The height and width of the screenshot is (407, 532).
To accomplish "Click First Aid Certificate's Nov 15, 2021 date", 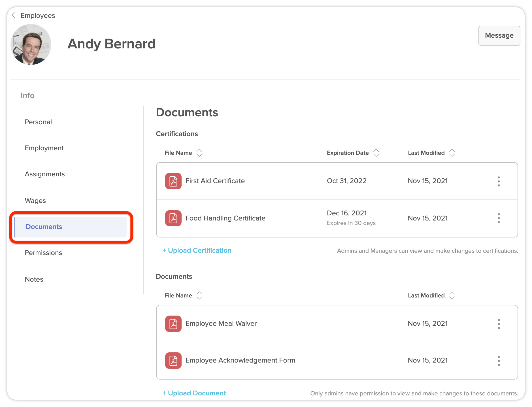I will click(x=428, y=181).
